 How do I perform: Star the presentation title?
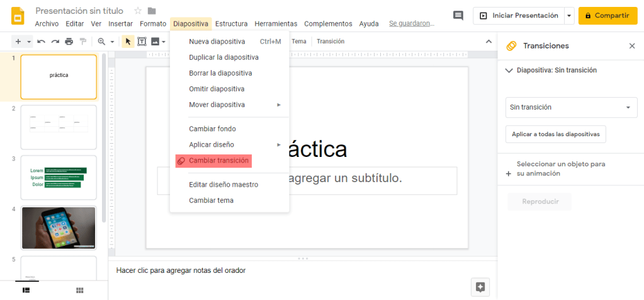tap(138, 11)
